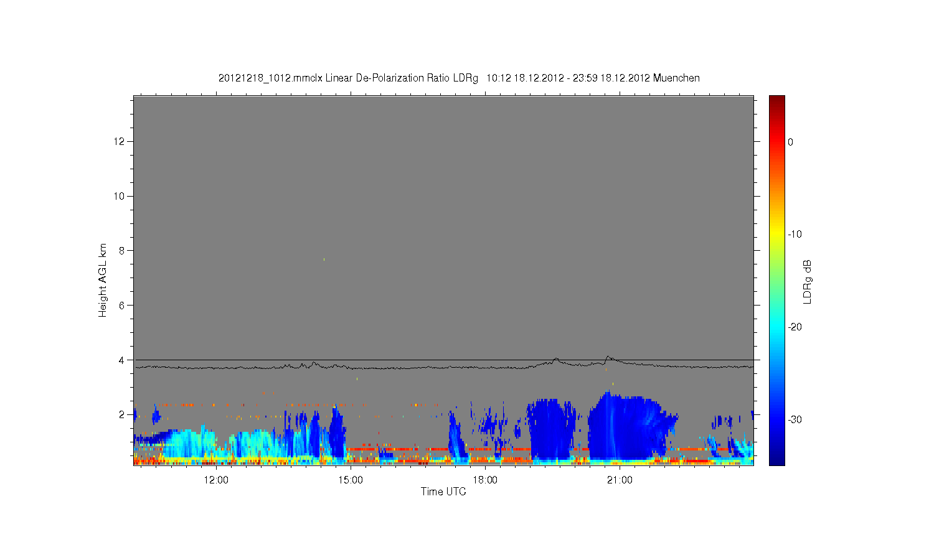934x560 pixels.
Task: Click the height tick label 2
Action: coord(121,414)
